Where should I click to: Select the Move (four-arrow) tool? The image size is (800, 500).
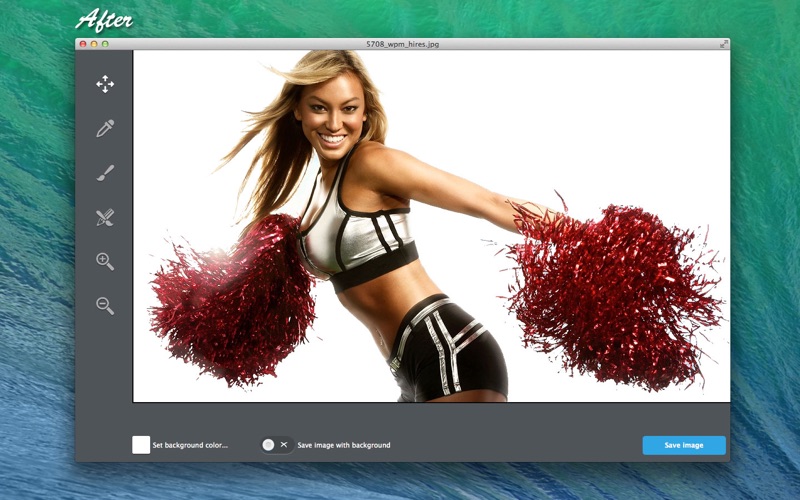point(105,84)
